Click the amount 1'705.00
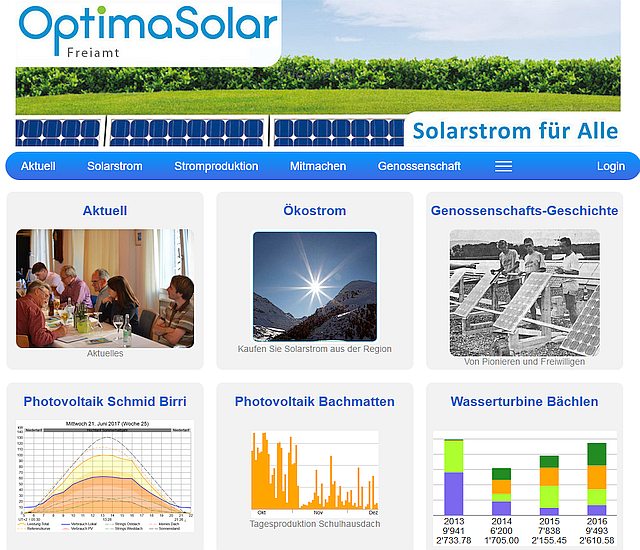This screenshot has width=640, height=550. [x=501, y=541]
